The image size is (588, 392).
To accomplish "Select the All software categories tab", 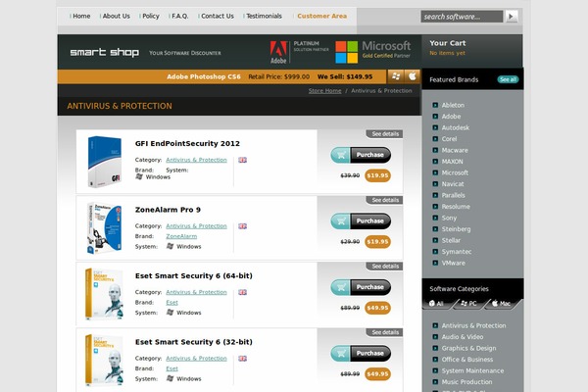I will click(437, 304).
